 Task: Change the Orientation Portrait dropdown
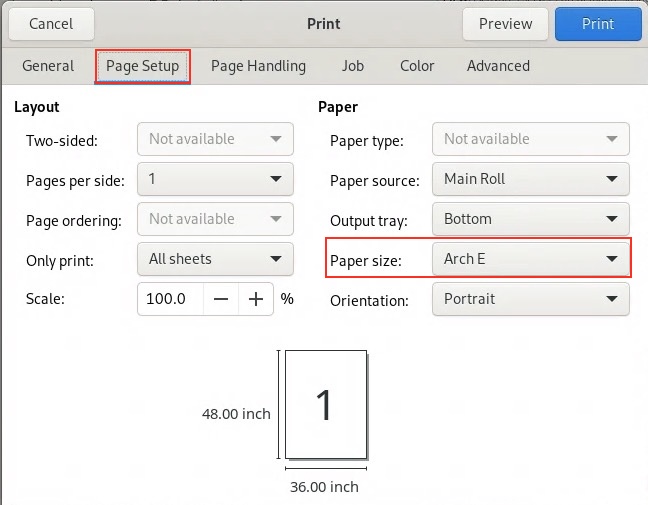coord(530,299)
